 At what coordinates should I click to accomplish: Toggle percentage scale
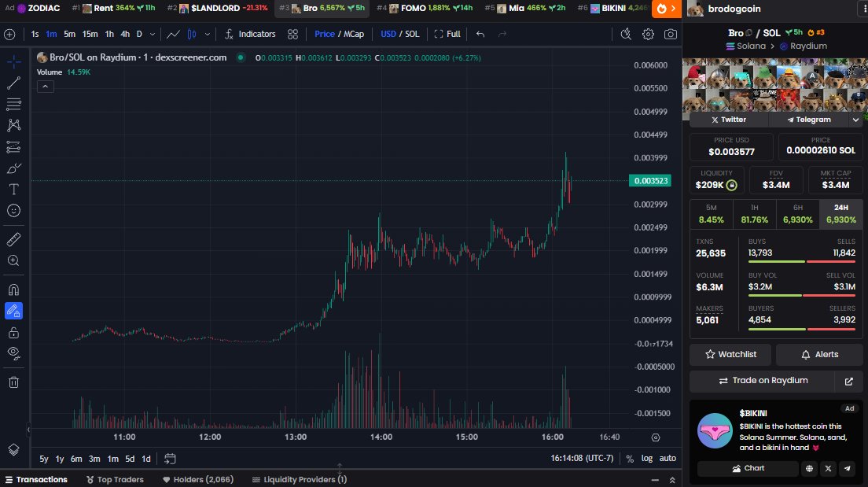pos(630,459)
